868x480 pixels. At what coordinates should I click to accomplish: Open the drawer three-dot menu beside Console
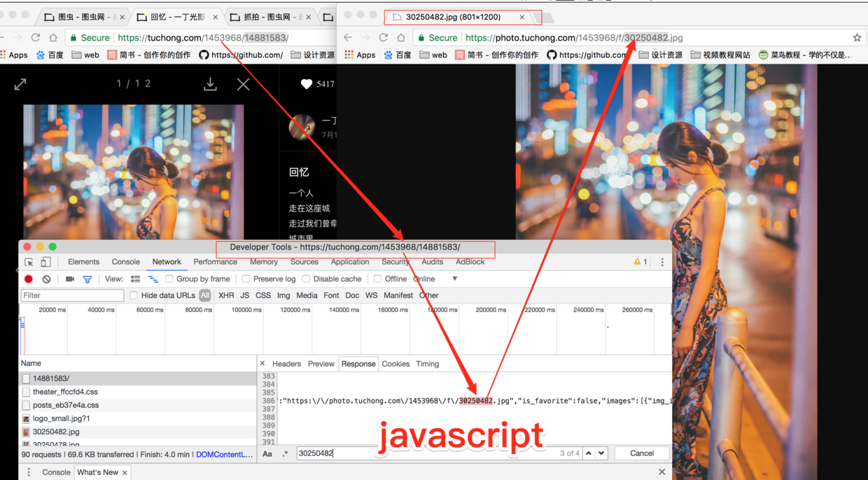29,472
